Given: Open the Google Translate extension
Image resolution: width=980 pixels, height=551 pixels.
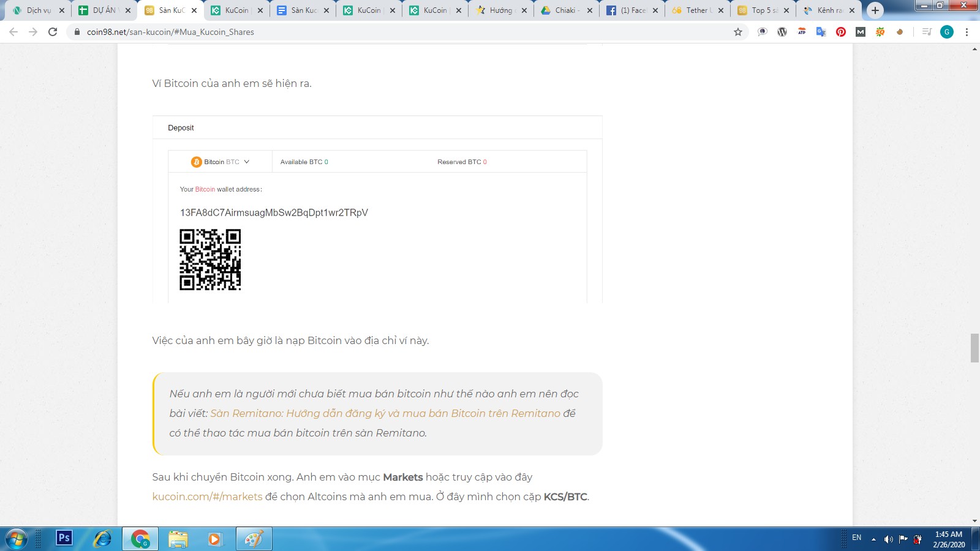Looking at the screenshot, I should [821, 32].
